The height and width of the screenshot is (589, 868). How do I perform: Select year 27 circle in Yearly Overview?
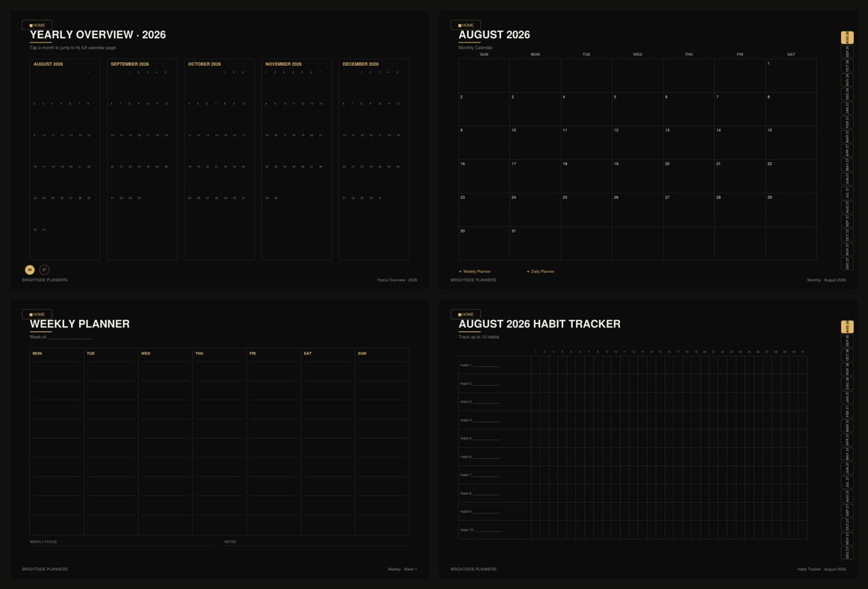click(44, 270)
